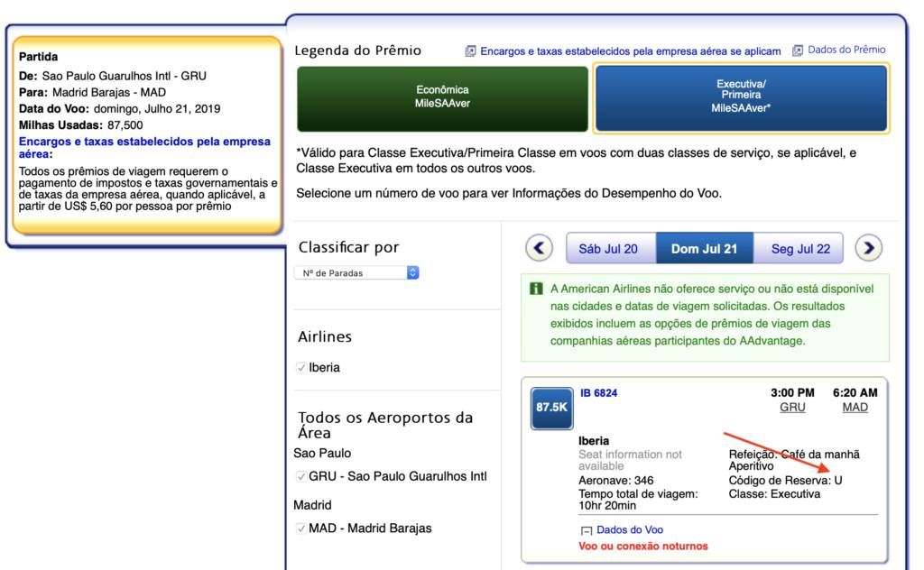
Task: Toggle MAD - Madrid Barajas checkbox
Action: click(x=301, y=529)
